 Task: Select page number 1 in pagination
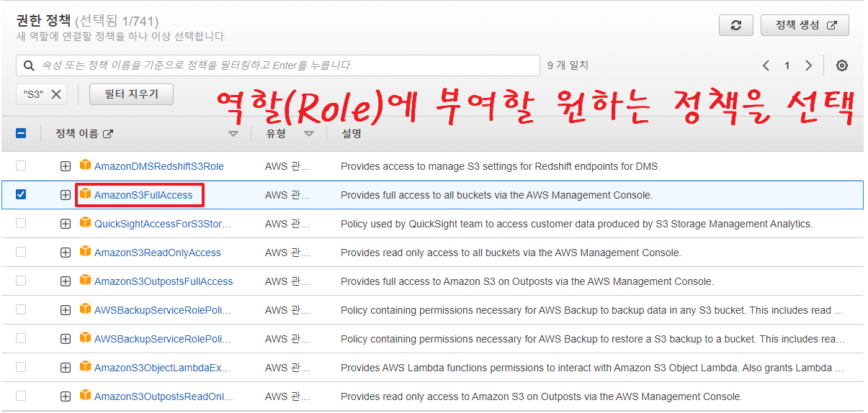click(787, 65)
